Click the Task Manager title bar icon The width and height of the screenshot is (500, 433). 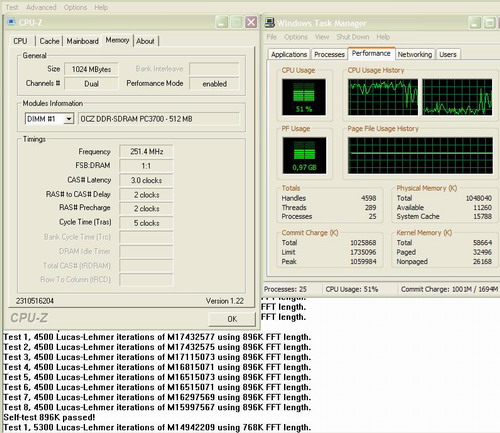(269, 23)
